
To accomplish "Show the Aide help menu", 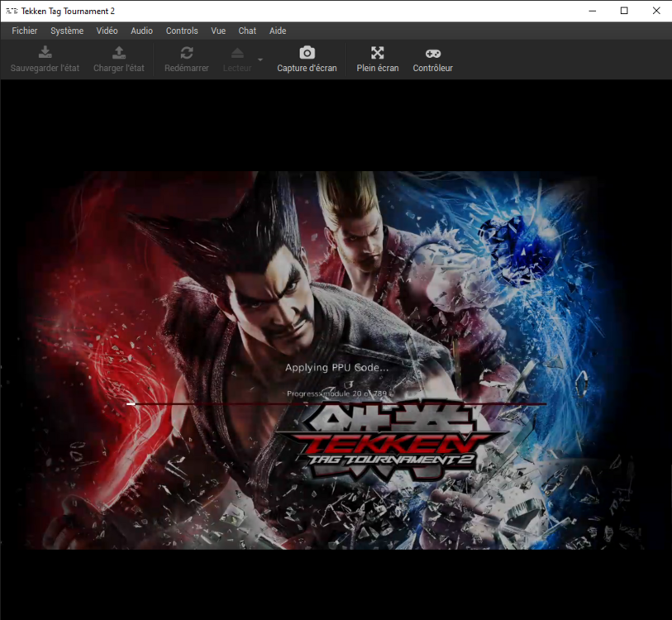I will [x=278, y=31].
